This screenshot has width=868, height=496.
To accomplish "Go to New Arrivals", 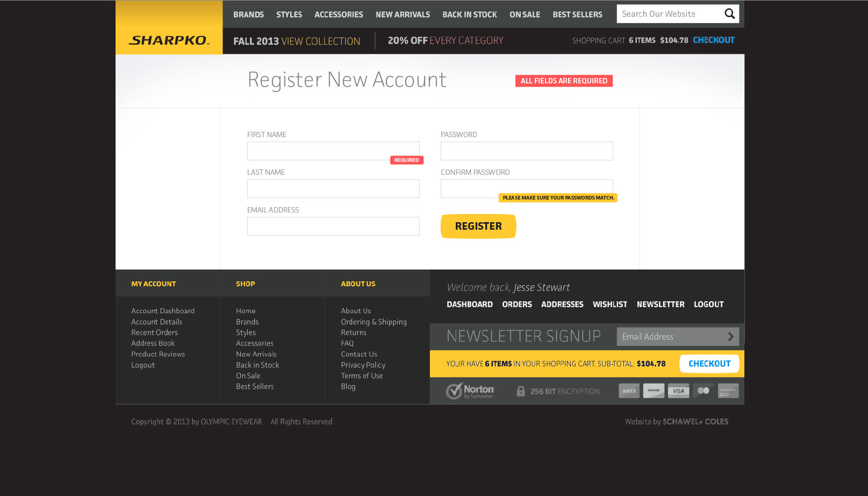I will tap(403, 15).
